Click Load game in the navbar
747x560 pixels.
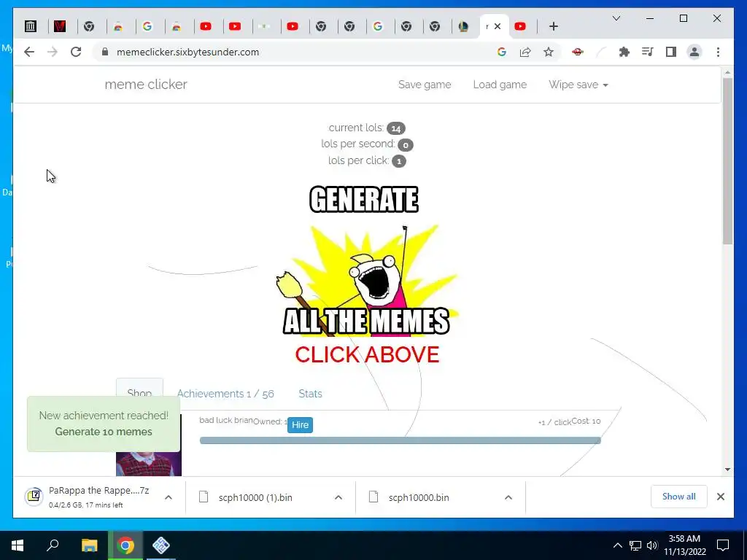click(x=500, y=85)
